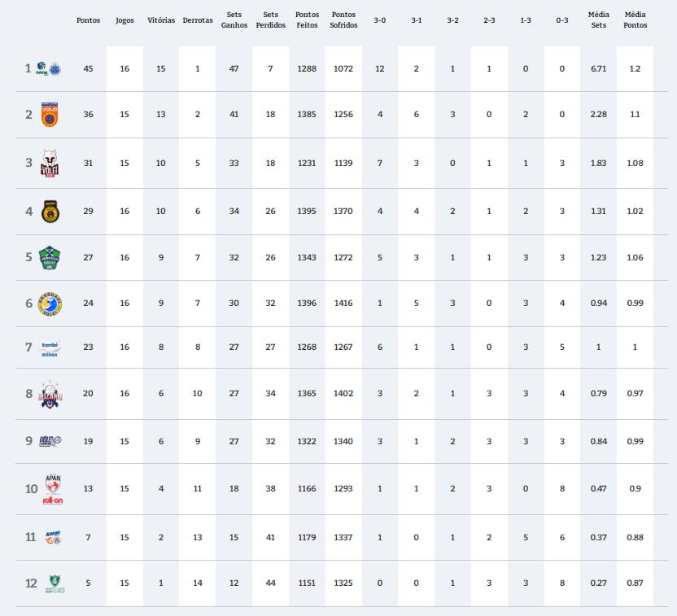Click the black and gold round crest in rank 4
The height and width of the screenshot is (616, 677).
tap(50, 212)
